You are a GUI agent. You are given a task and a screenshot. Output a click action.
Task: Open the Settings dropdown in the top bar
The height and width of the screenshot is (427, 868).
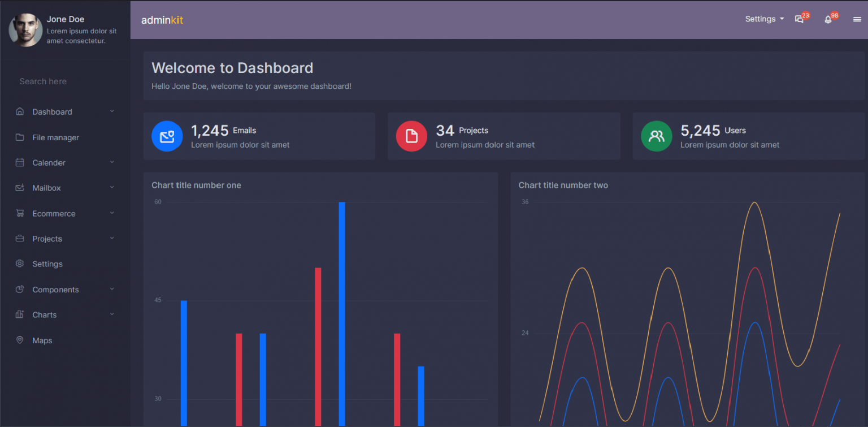pos(764,19)
